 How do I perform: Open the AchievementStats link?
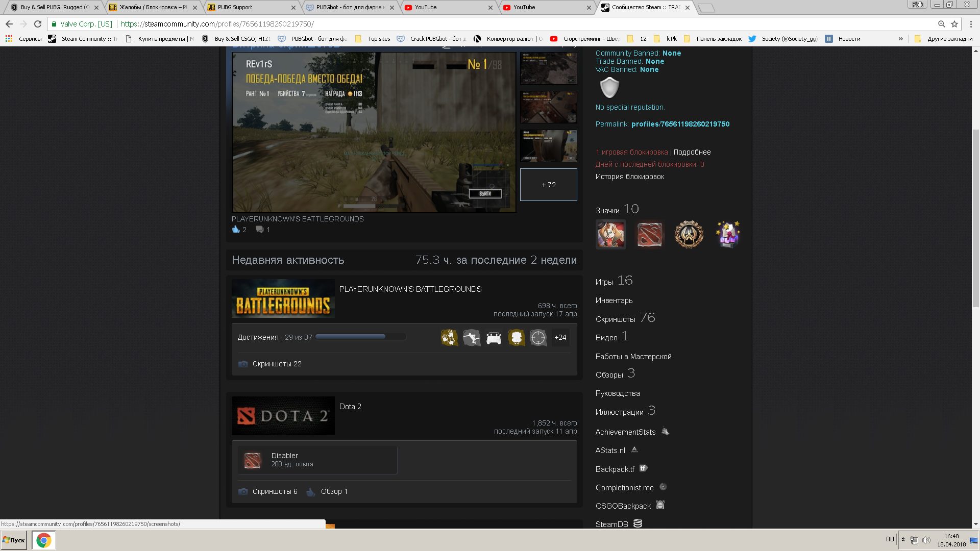point(632,432)
